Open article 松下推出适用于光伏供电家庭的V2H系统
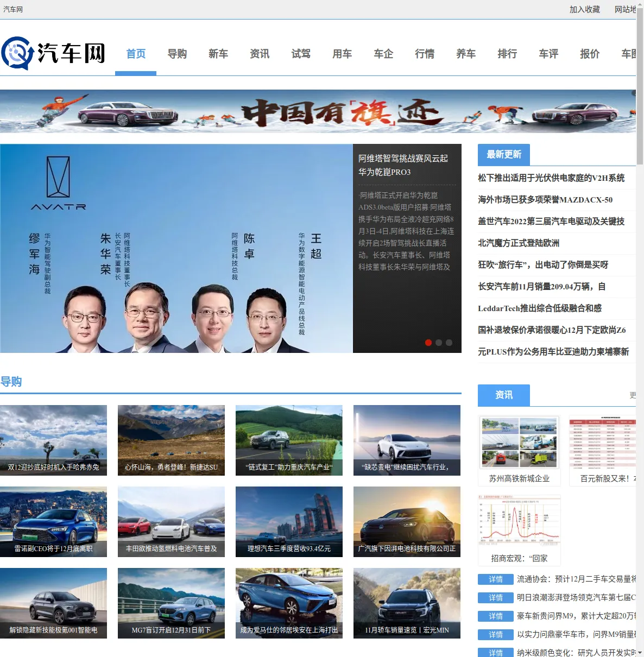The height and width of the screenshot is (657, 644). 551,178
